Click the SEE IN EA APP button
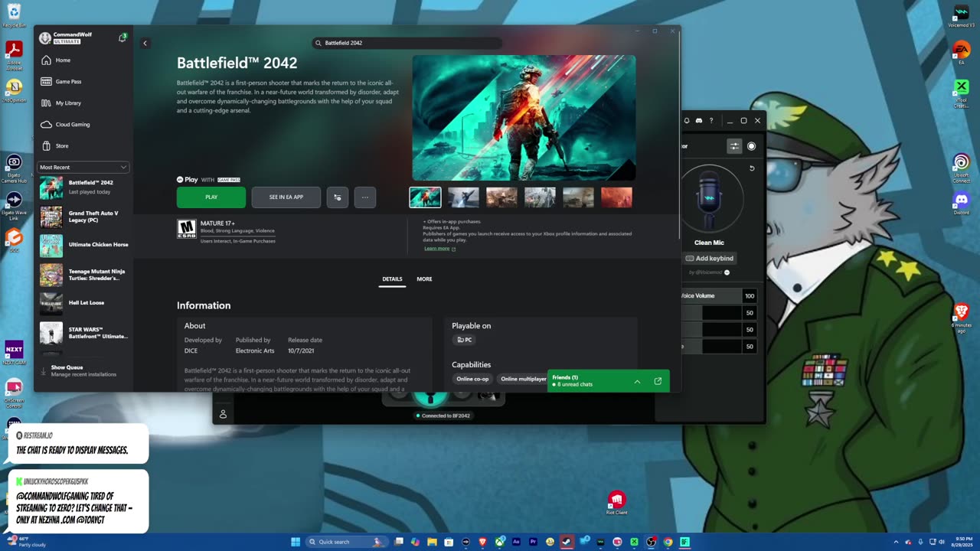 click(x=286, y=197)
